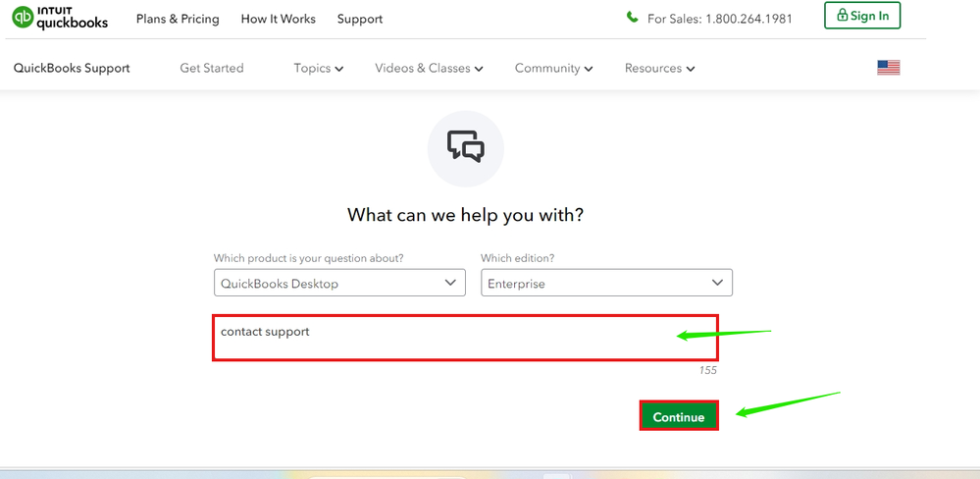The image size is (980, 479).
Task: Click the 155 character counter
Action: (707, 370)
